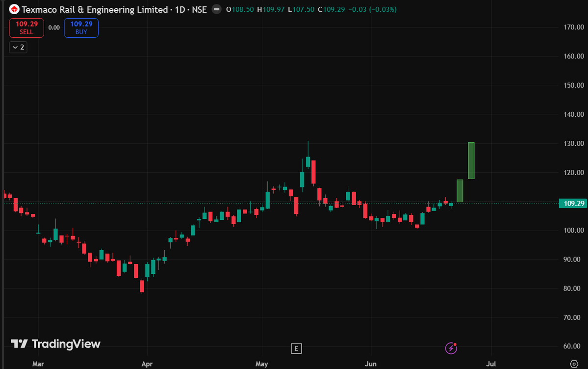Open the earnings E marker on time axis
The image size is (588, 369).
[296, 349]
